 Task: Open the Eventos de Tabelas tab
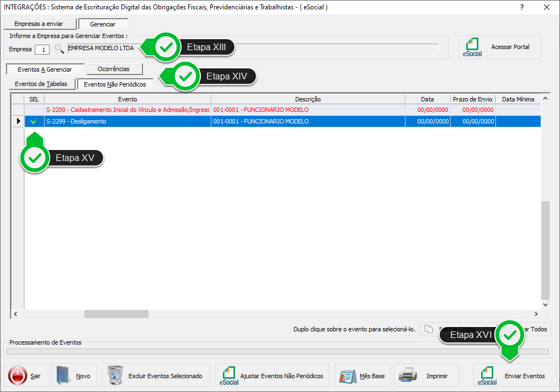[41, 84]
